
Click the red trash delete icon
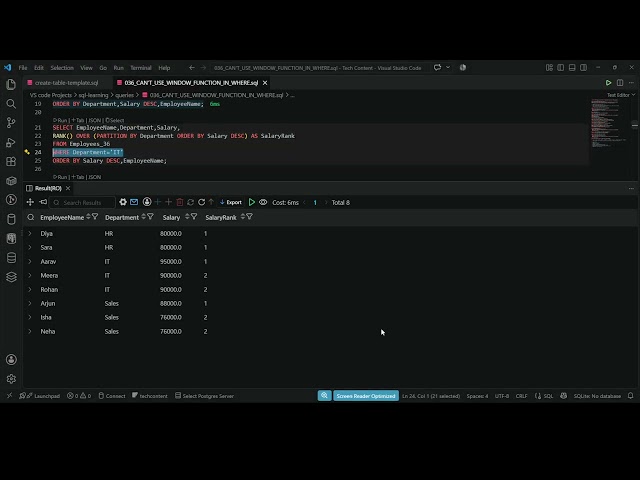click(x=180, y=202)
